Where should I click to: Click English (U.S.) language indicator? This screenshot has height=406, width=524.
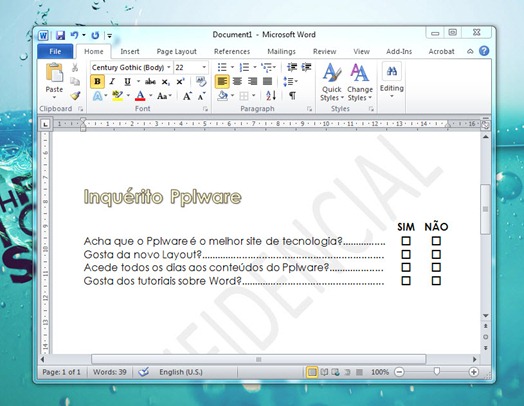pyautogui.click(x=181, y=372)
